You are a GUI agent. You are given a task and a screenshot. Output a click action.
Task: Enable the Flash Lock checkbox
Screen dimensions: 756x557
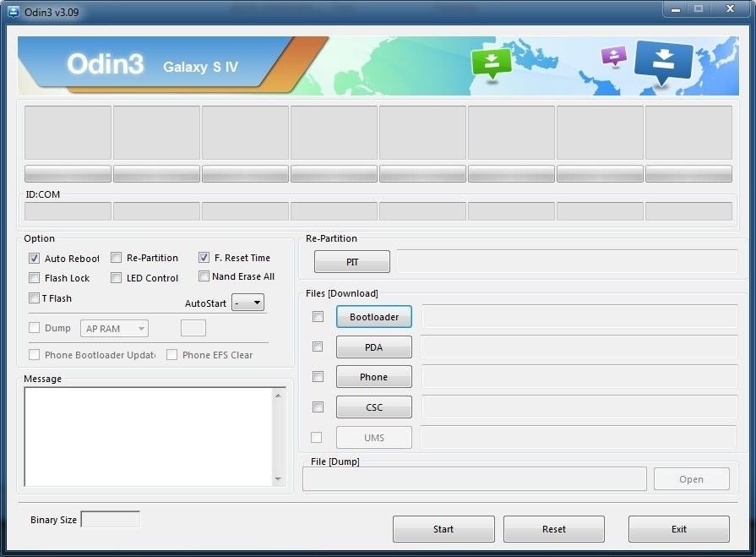34,278
